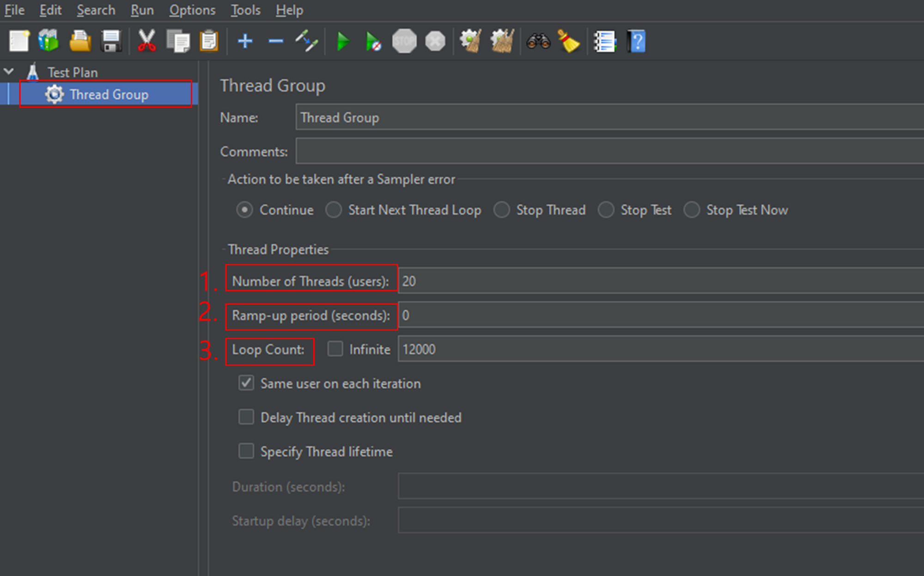Open the Options menu
This screenshot has width=924, height=576.
coord(192,10)
